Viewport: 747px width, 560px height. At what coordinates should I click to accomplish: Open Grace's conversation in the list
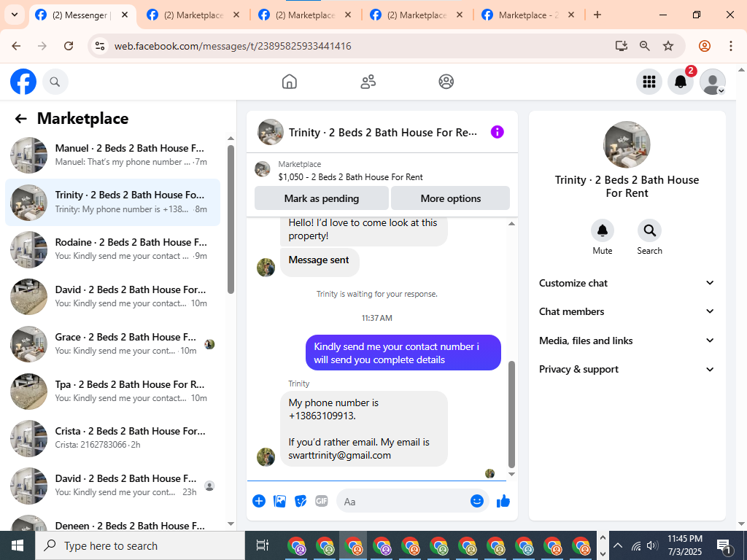[112, 344]
